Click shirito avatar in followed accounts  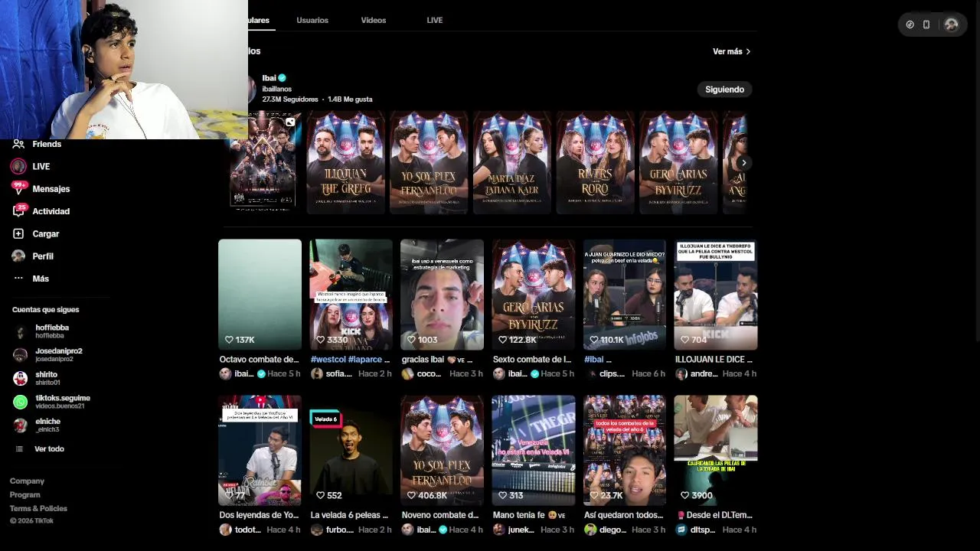[x=21, y=378]
